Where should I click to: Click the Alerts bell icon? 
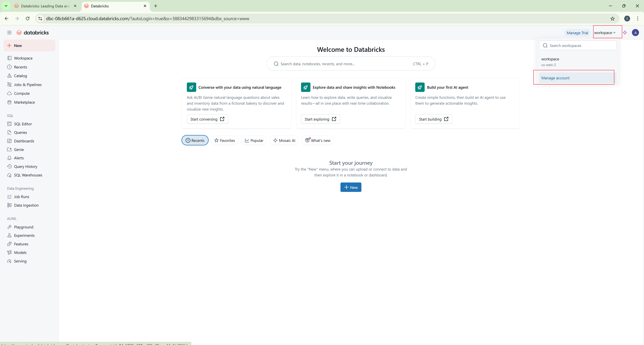point(10,158)
